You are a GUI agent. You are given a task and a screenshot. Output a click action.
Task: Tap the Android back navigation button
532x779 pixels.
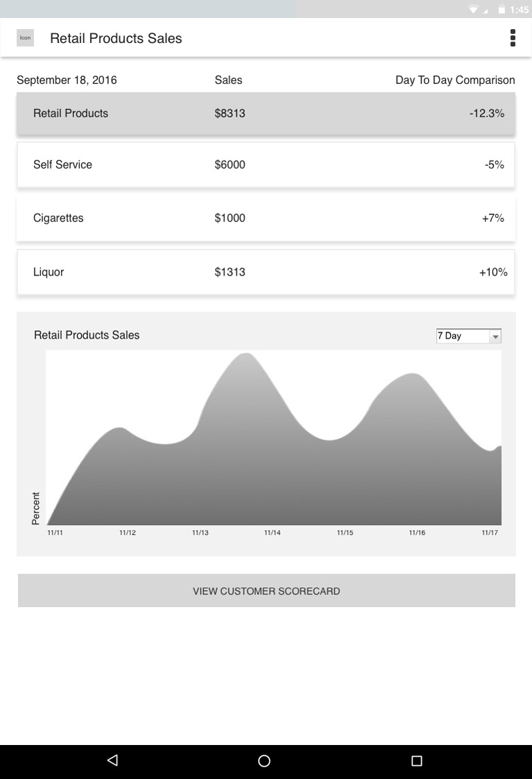[113, 760]
